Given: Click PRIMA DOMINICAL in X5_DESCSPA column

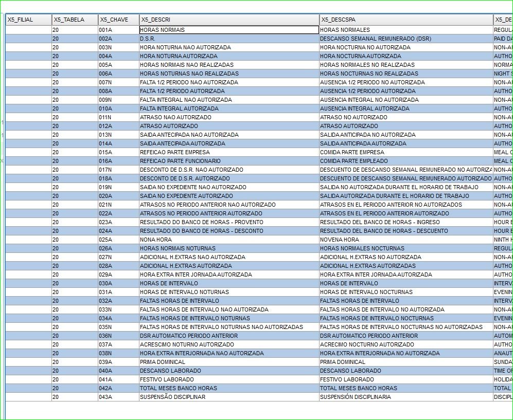Looking at the screenshot, I should click(x=406, y=362).
